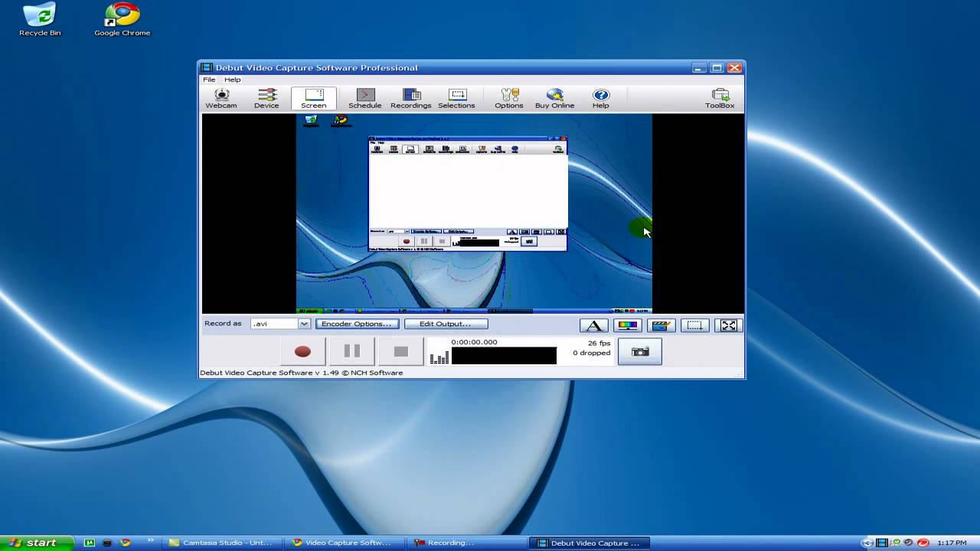
Task: Click the 26 fps readout
Action: [599, 343]
